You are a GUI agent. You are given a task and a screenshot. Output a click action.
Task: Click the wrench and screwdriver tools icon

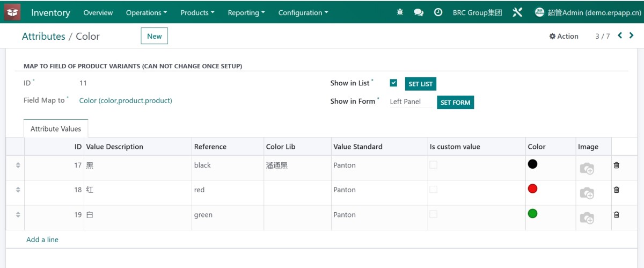(517, 12)
